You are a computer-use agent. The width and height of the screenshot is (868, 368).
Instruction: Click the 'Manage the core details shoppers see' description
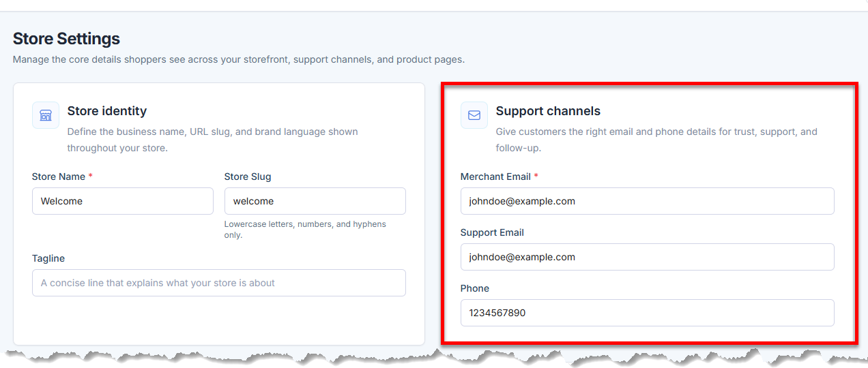[x=239, y=59]
